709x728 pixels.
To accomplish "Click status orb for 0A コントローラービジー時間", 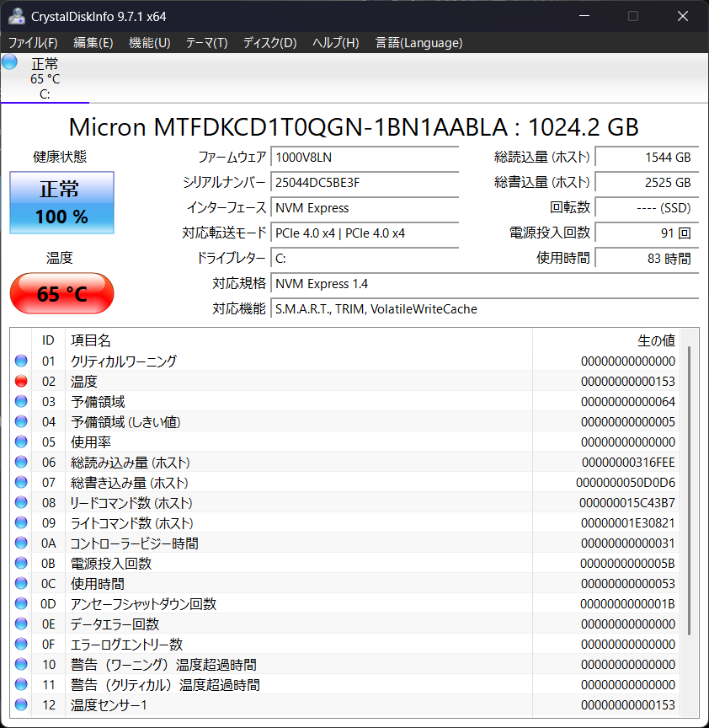I will (x=21, y=543).
